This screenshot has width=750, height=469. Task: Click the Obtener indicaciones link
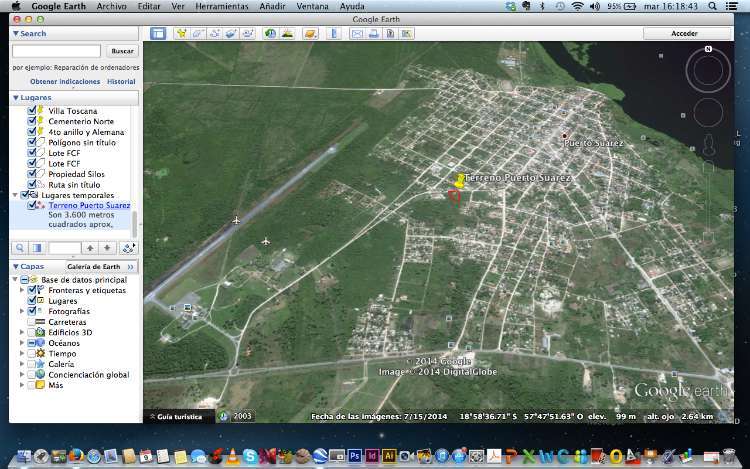(x=64, y=81)
